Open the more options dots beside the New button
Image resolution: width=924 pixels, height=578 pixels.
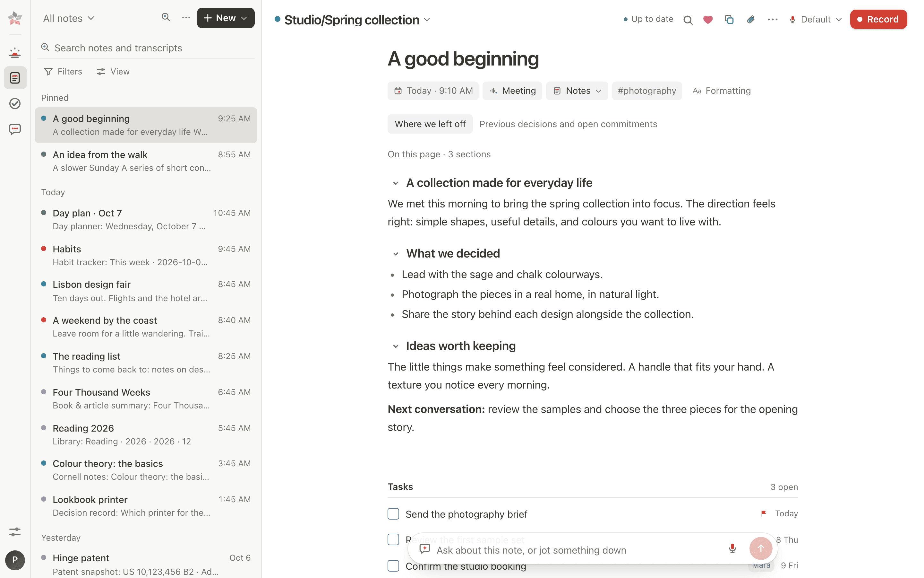click(186, 17)
